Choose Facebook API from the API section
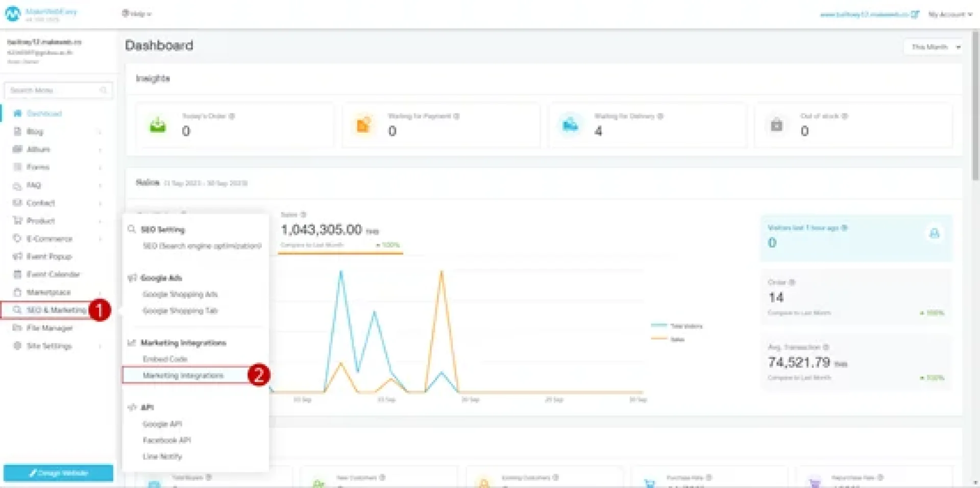The image size is (980, 488). 166,440
